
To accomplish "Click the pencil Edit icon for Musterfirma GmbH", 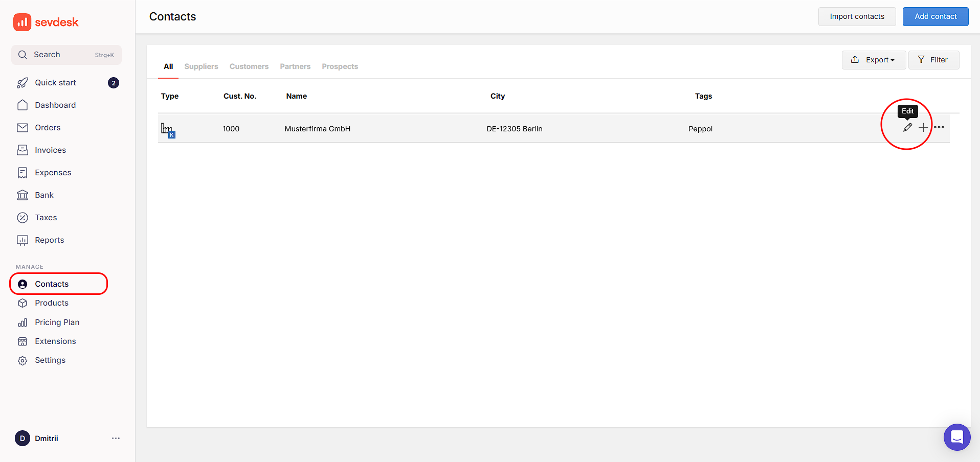I will (x=907, y=128).
